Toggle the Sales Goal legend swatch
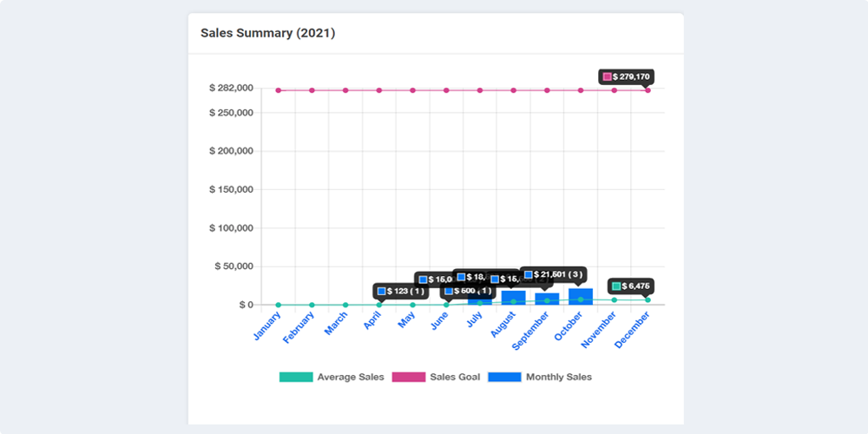The width and height of the screenshot is (868, 434). (409, 377)
